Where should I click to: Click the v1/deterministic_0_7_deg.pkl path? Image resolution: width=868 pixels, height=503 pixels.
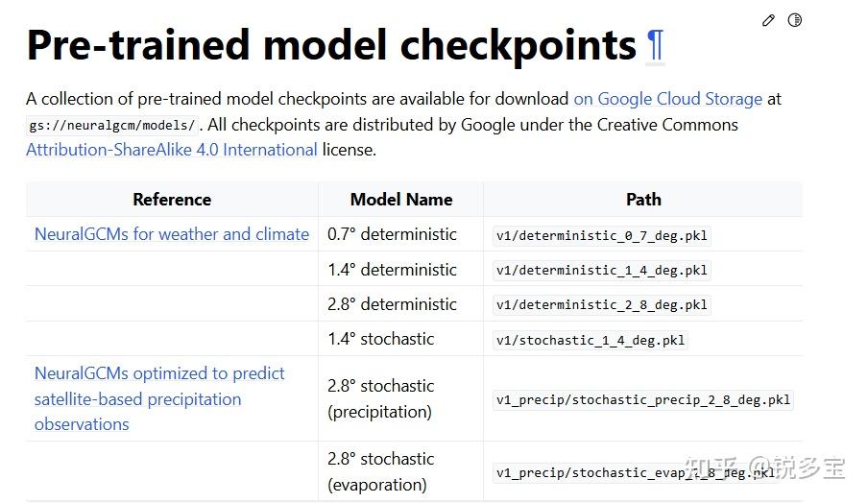point(602,235)
